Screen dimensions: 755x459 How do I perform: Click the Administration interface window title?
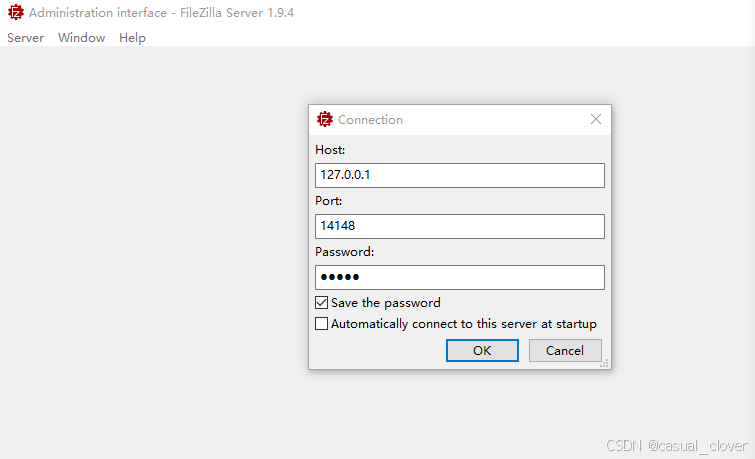click(161, 13)
